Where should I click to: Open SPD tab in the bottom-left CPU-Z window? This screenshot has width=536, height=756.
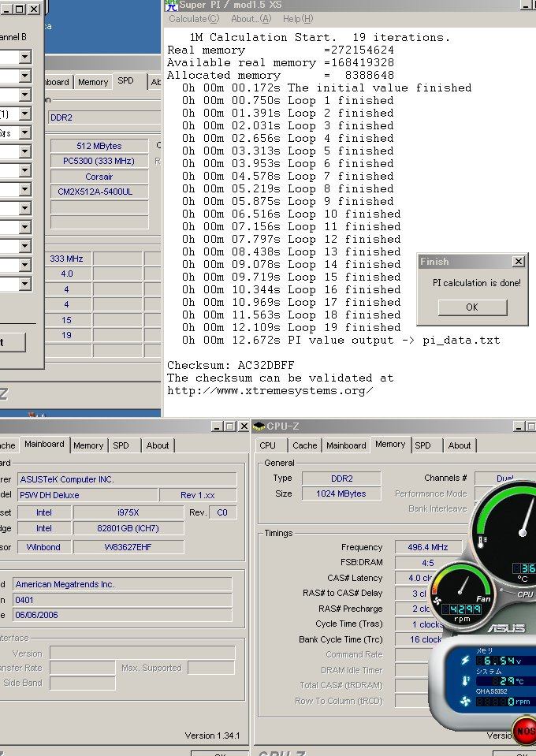pyautogui.click(x=121, y=445)
